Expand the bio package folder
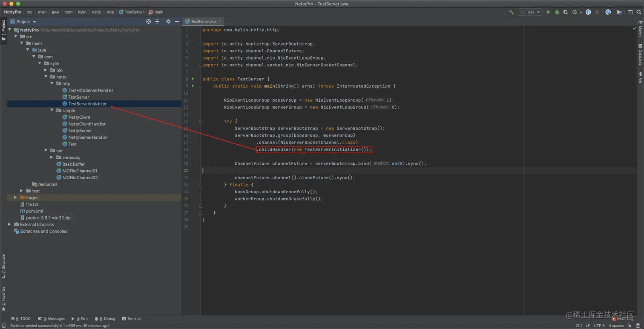Screen dimensions: 644x329 tap(46, 70)
